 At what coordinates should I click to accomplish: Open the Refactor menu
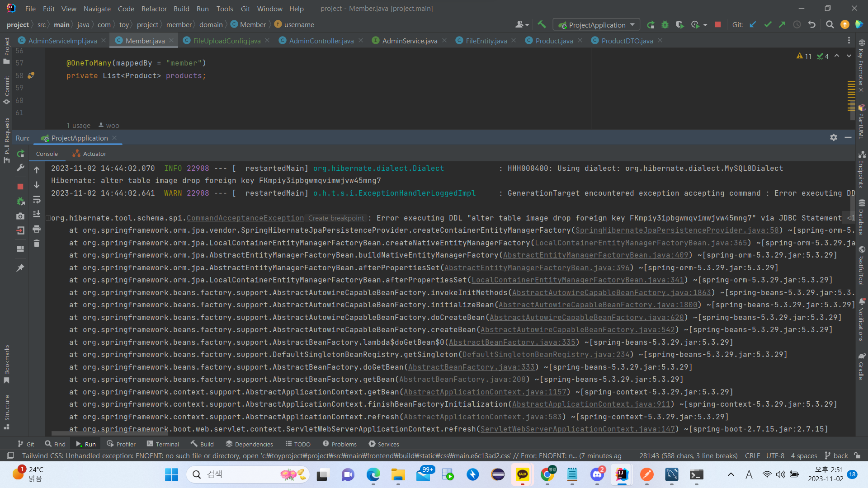pos(154,9)
